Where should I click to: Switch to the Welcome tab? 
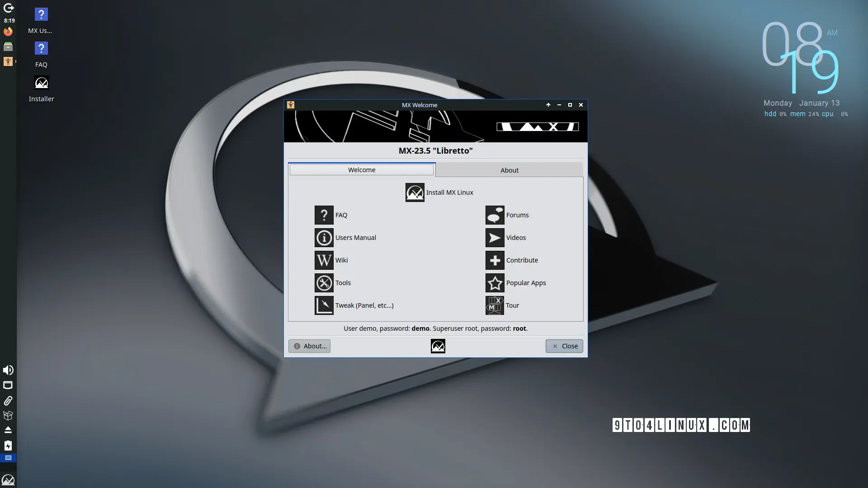tap(362, 170)
